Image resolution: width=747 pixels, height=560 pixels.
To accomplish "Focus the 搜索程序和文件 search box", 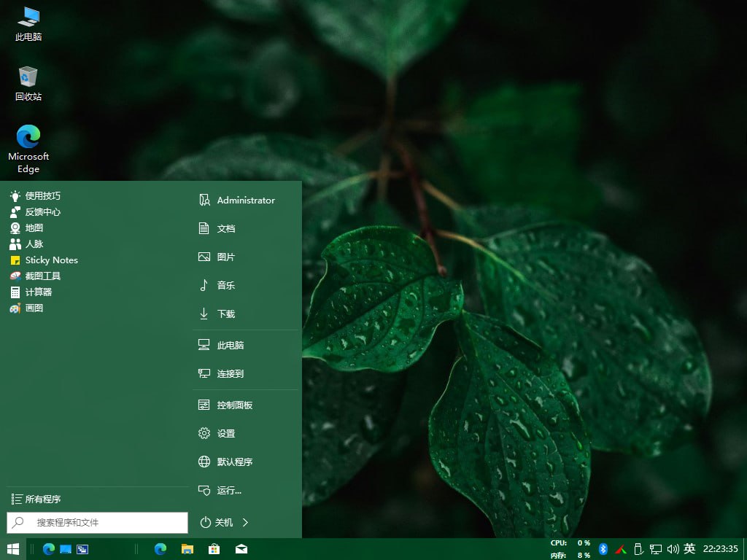I will click(97, 522).
